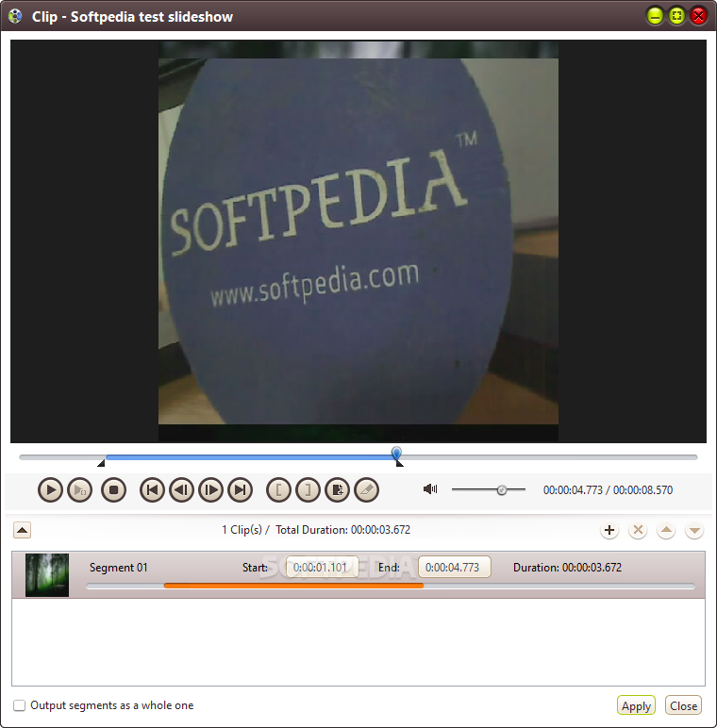
Task: Click the video preview area
Action: [358, 241]
